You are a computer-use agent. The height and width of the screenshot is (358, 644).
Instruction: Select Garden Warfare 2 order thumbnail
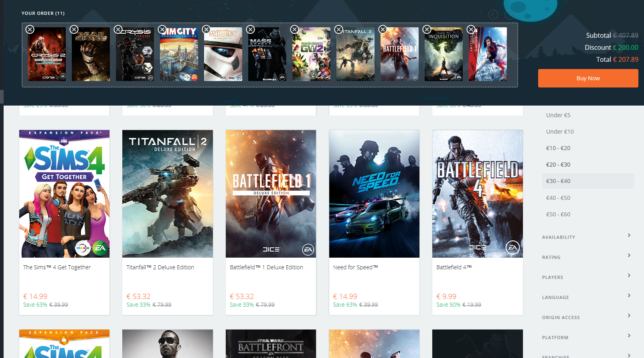click(312, 54)
